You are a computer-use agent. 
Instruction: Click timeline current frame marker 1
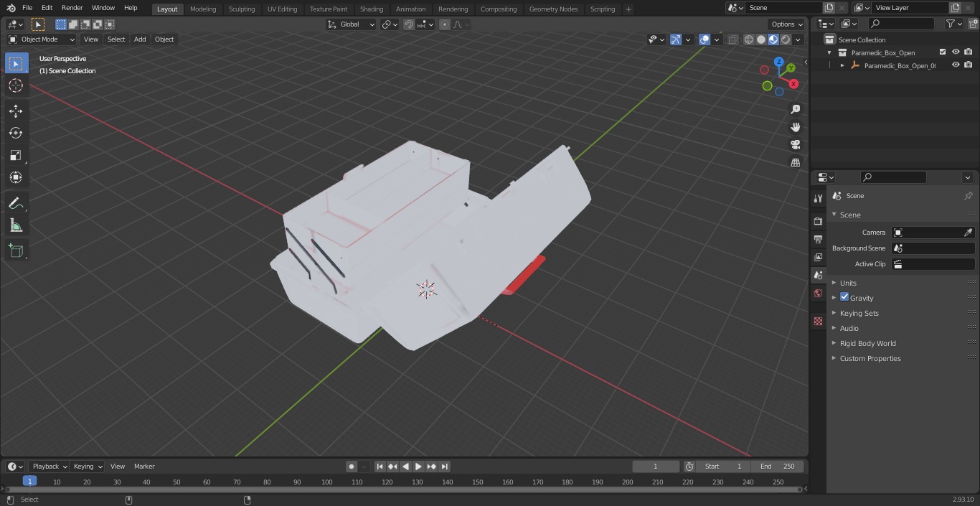tap(29, 482)
